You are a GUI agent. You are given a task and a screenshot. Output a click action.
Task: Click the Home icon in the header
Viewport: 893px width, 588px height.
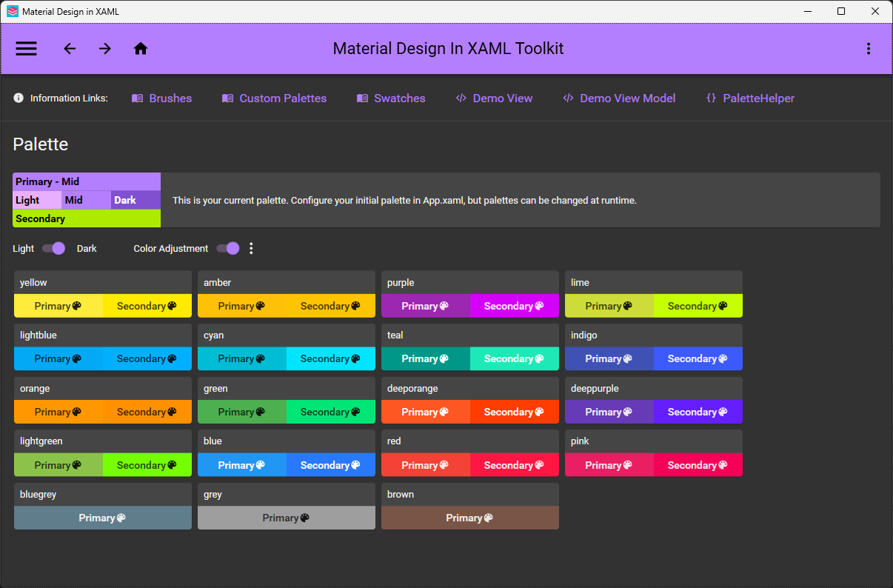click(x=141, y=49)
